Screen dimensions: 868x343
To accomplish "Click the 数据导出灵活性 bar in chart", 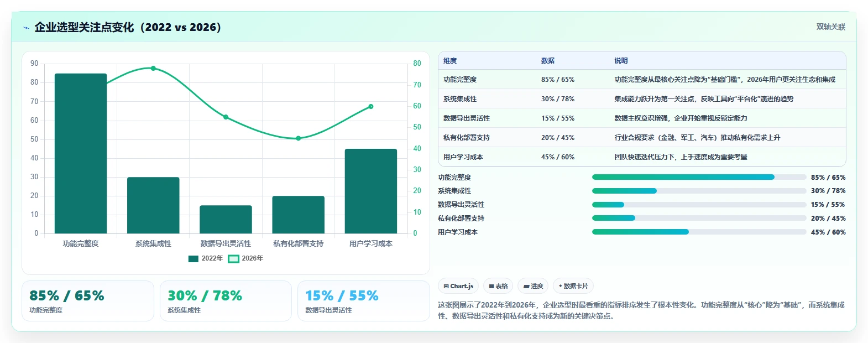I will 226,220.
